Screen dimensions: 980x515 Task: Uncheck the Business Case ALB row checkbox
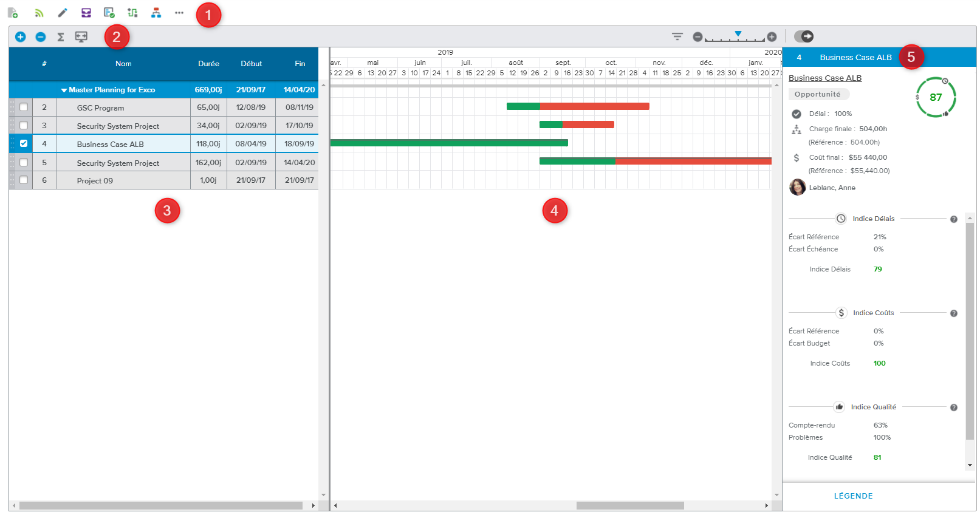(x=24, y=144)
